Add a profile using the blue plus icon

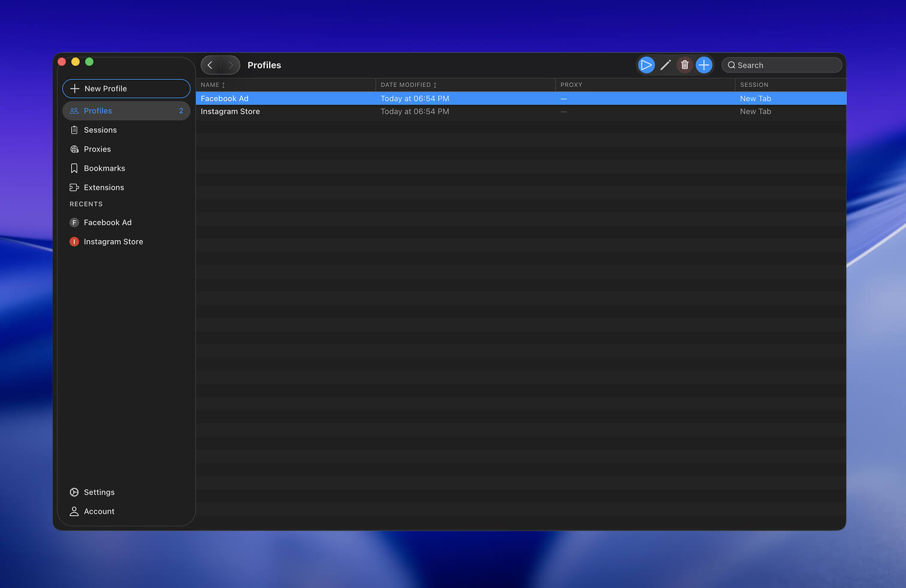[x=703, y=65]
